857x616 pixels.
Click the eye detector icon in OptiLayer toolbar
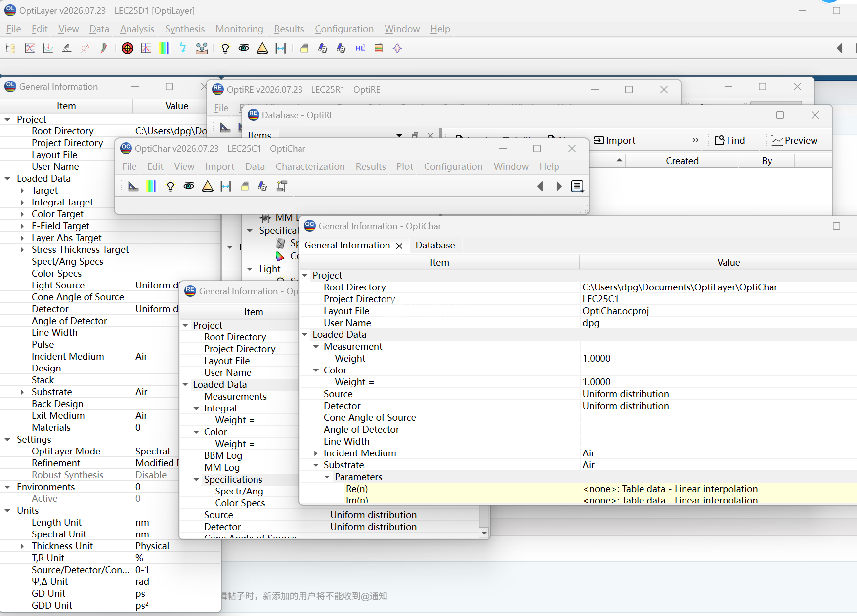click(x=244, y=48)
